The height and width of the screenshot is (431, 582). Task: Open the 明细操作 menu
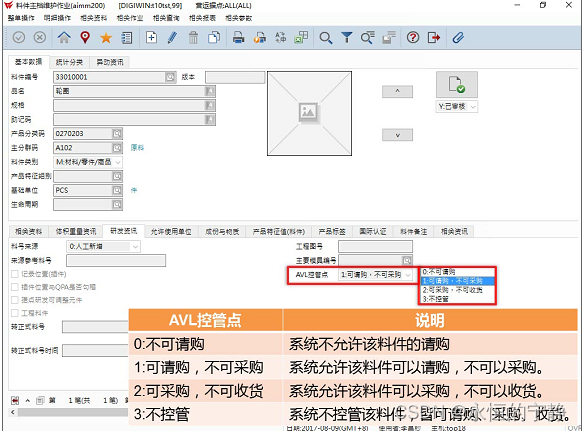click(x=57, y=18)
